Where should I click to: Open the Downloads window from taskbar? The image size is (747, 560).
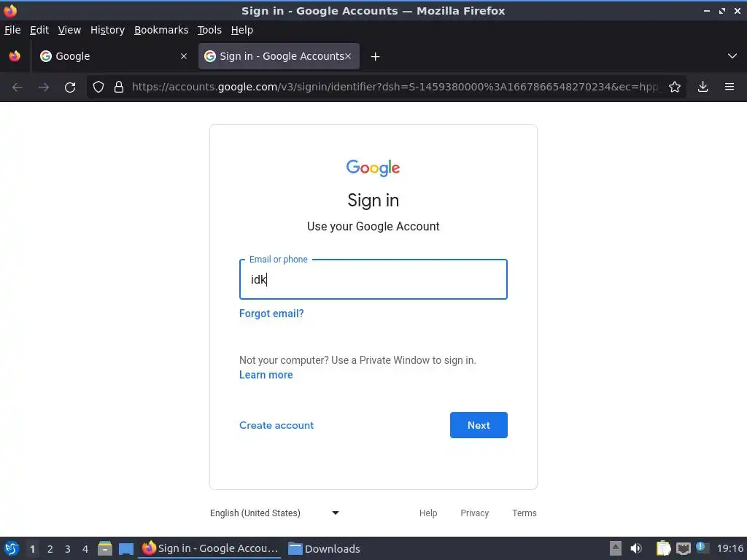[325, 548]
